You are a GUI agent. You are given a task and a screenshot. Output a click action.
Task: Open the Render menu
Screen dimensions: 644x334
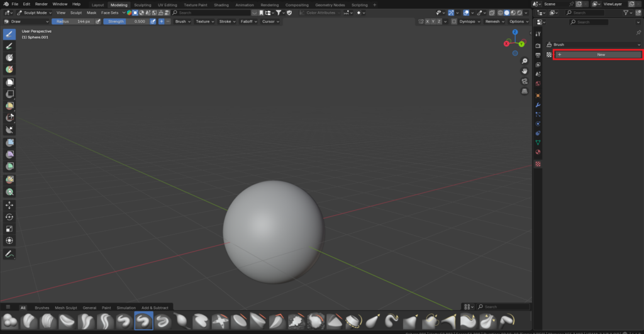click(x=41, y=4)
